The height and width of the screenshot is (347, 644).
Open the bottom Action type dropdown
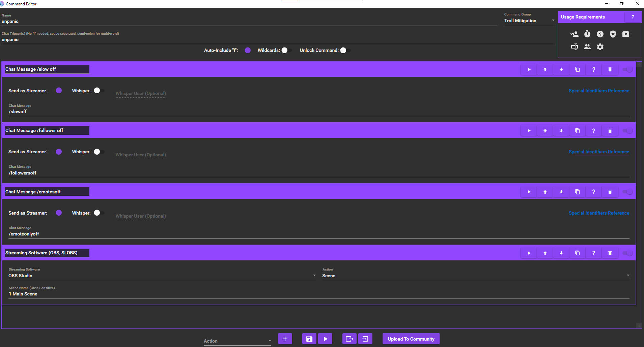tap(237, 341)
